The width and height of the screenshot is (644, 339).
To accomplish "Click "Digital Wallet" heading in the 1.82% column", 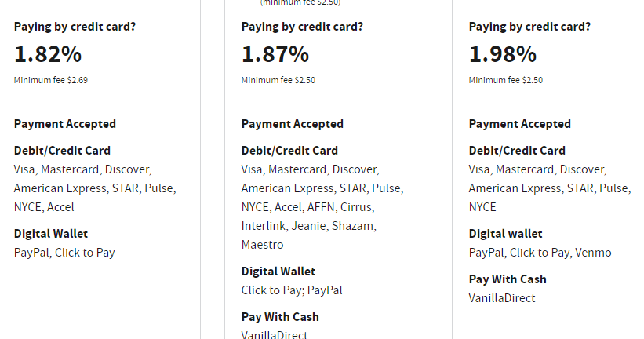I will 51,234.
